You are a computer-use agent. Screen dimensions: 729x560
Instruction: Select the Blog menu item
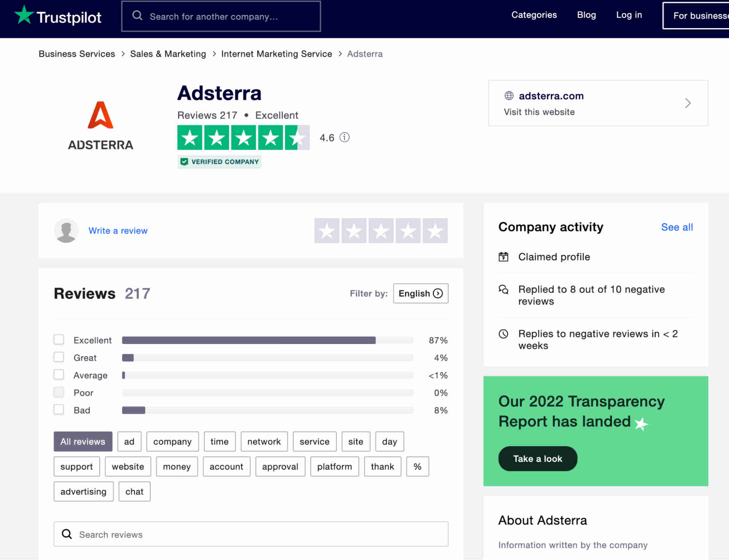(x=586, y=15)
